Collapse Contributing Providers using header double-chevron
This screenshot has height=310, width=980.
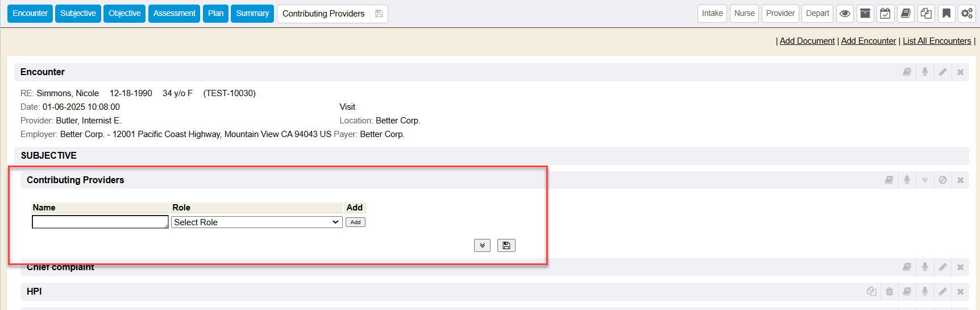tap(925, 180)
